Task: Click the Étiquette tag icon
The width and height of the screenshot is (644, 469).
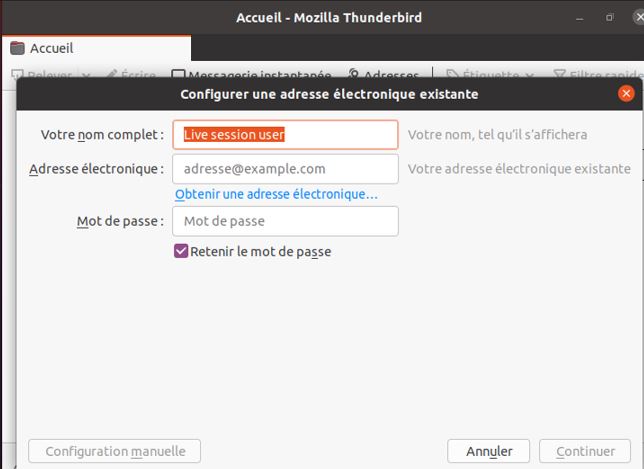Action: click(x=452, y=75)
